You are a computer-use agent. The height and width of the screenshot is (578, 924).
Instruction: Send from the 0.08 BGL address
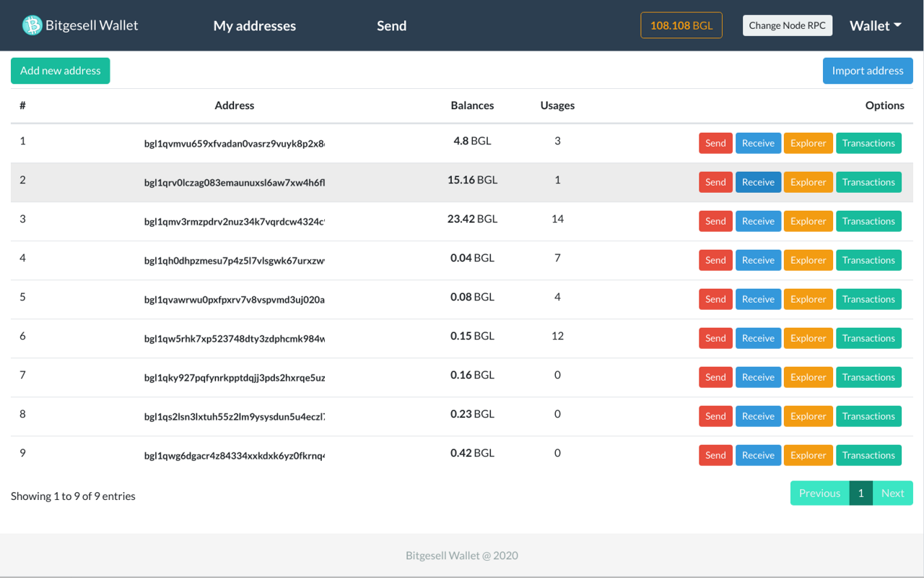[x=715, y=299]
